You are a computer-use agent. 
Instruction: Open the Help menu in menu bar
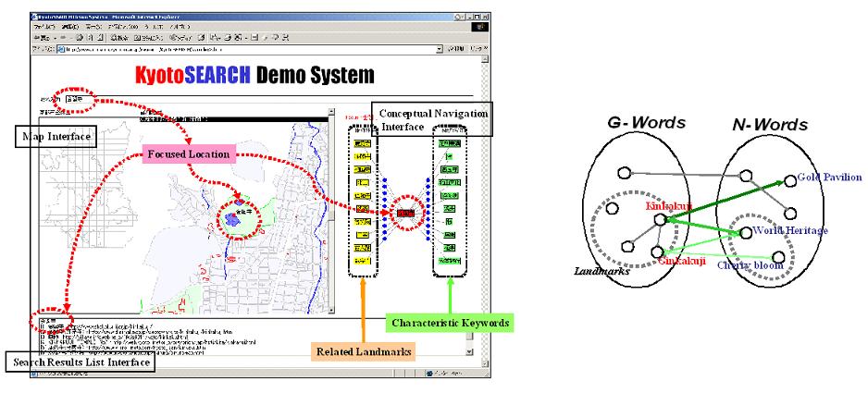[180, 27]
